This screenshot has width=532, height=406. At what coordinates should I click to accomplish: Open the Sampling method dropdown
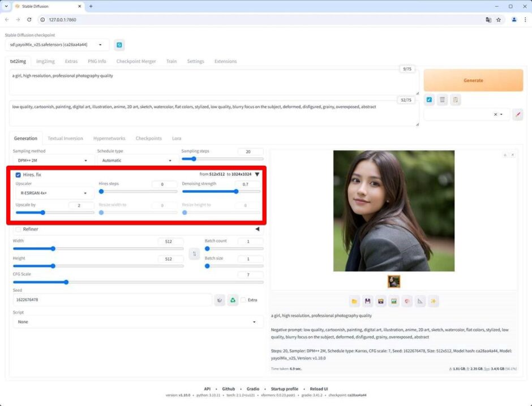(x=50, y=159)
